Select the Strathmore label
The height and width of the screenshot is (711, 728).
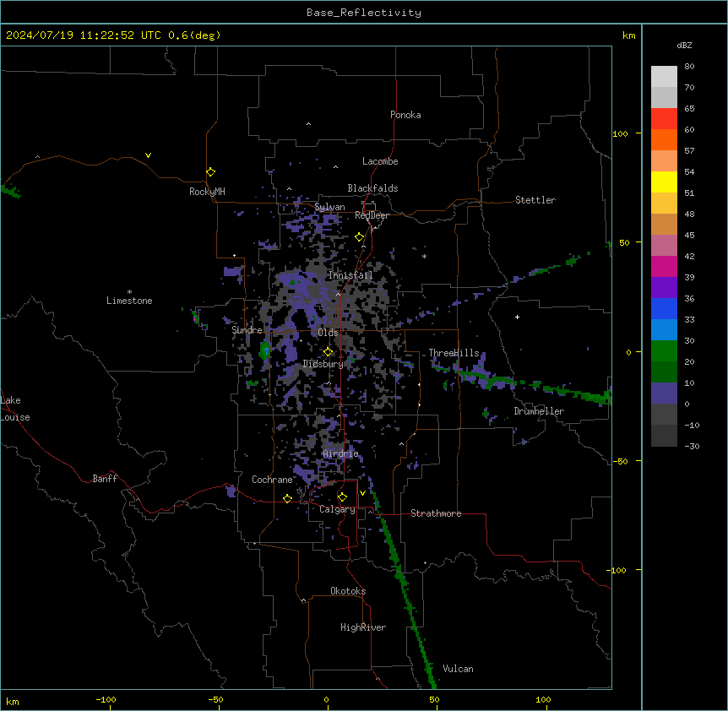click(436, 513)
